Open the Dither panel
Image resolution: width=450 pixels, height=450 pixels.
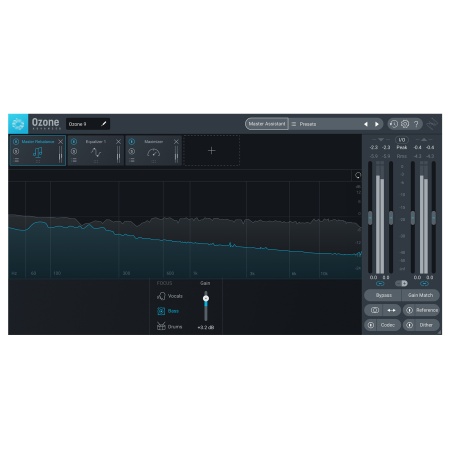(x=426, y=325)
